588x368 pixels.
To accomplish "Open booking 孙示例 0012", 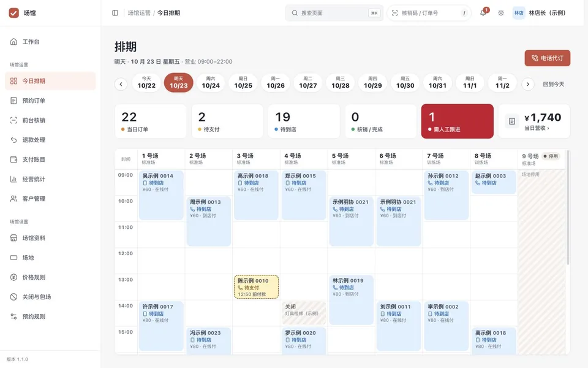I will coord(447,195).
